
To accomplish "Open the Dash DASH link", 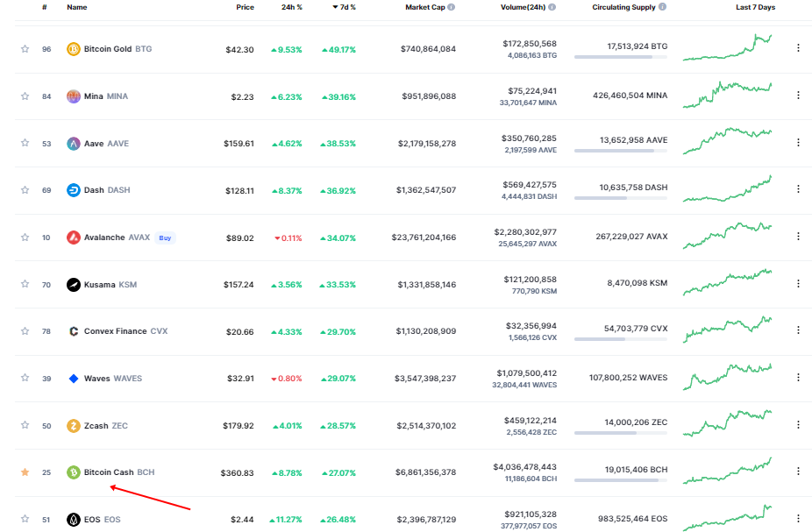I will [x=107, y=190].
